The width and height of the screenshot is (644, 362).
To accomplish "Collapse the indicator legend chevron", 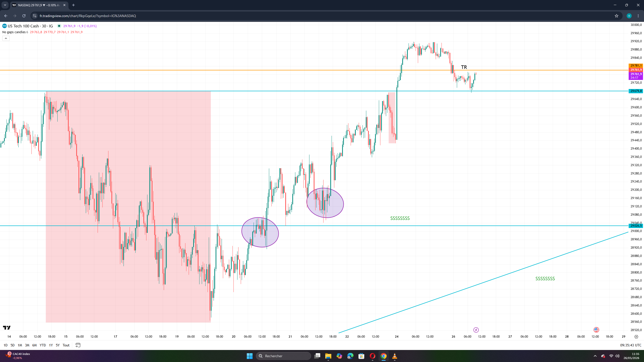I will tap(6, 38).
